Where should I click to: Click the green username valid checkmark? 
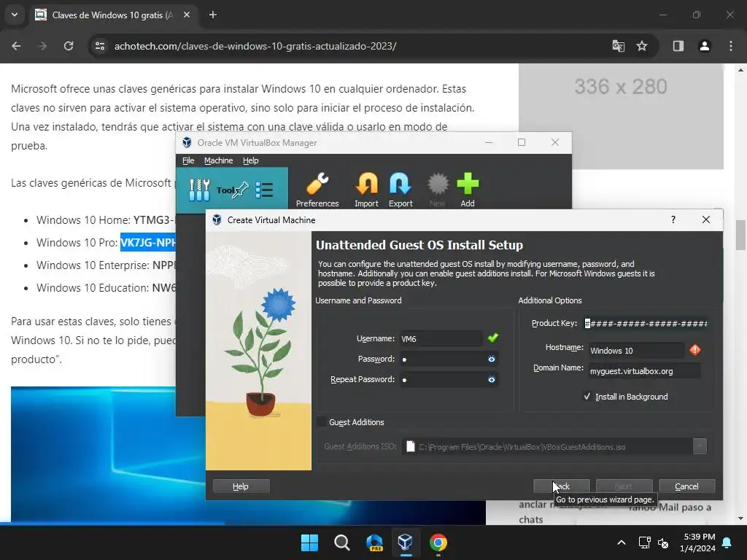coord(493,338)
